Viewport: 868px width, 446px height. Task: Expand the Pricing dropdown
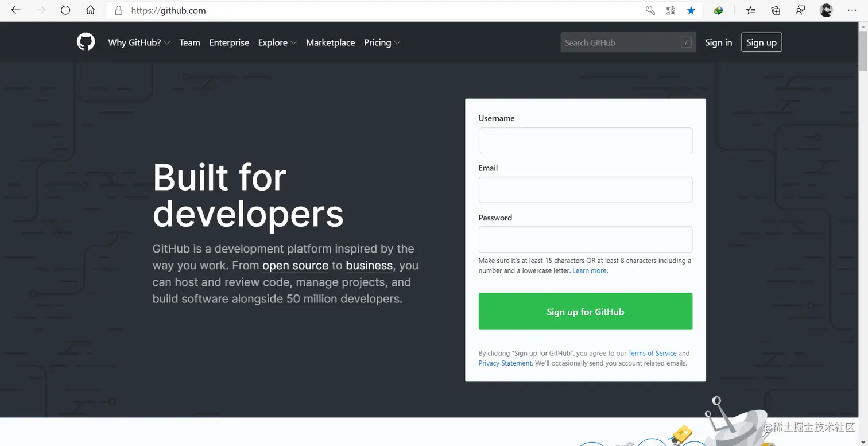pyautogui.click(x=382, y=42)
